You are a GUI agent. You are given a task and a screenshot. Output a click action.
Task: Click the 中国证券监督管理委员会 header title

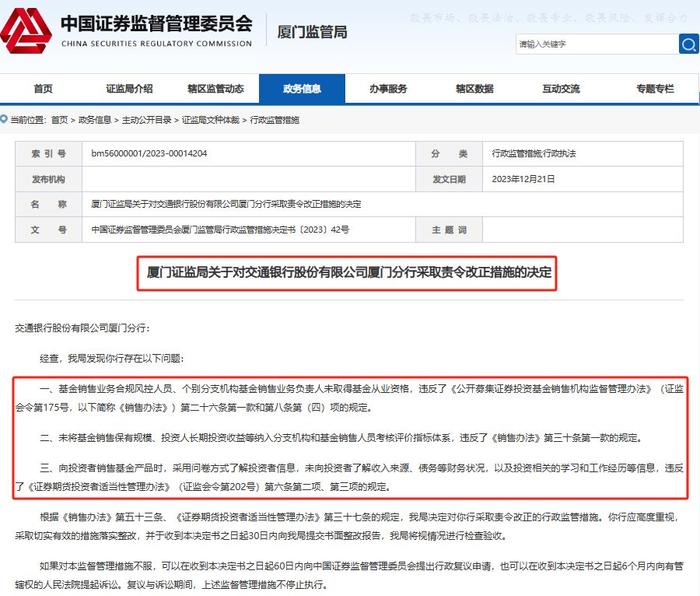[x=156, y=23]
